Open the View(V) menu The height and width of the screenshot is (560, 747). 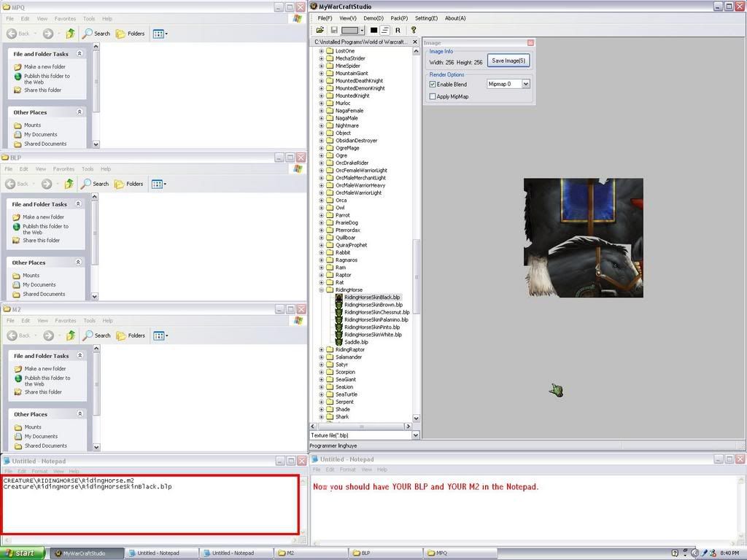click(348, 18)
